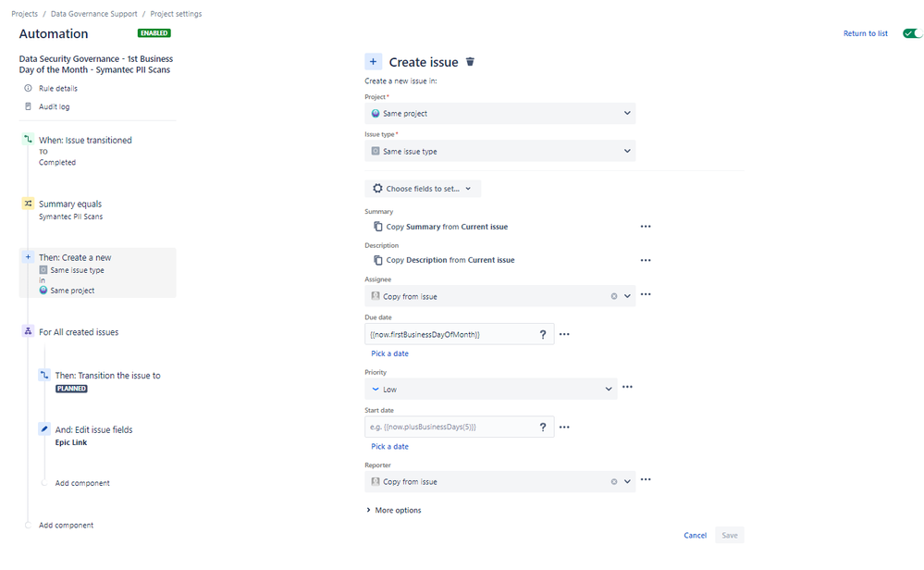
Task: Select the Then: Create a new component
Action: click(x=97, y=273)
